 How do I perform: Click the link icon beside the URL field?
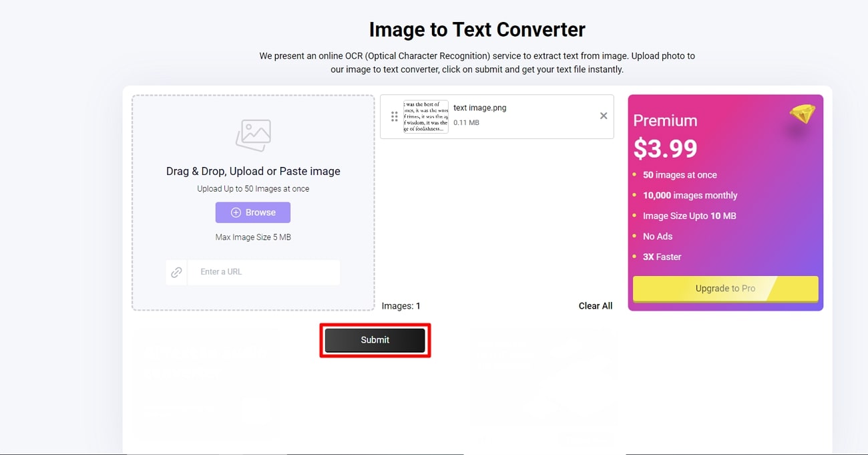click(x=176, y=272)
